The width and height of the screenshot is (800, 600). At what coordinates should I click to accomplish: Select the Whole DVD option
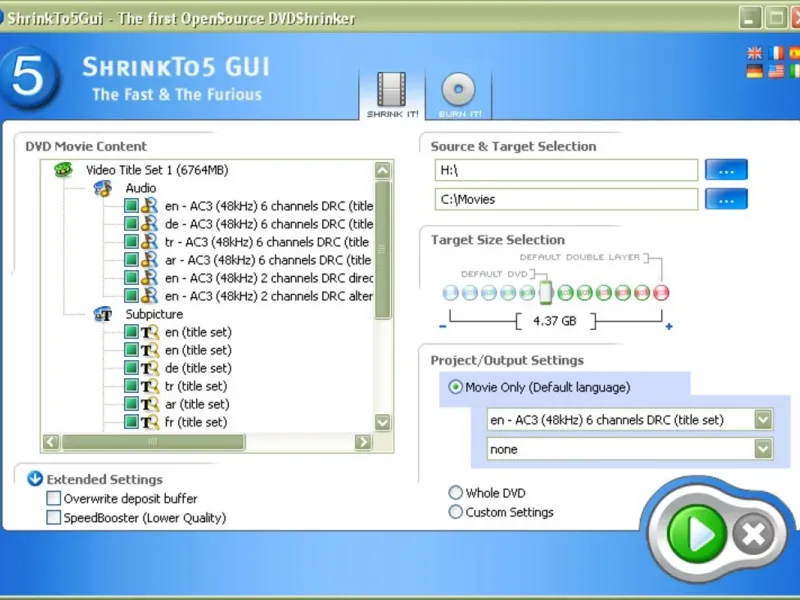(x=487, y=493)
